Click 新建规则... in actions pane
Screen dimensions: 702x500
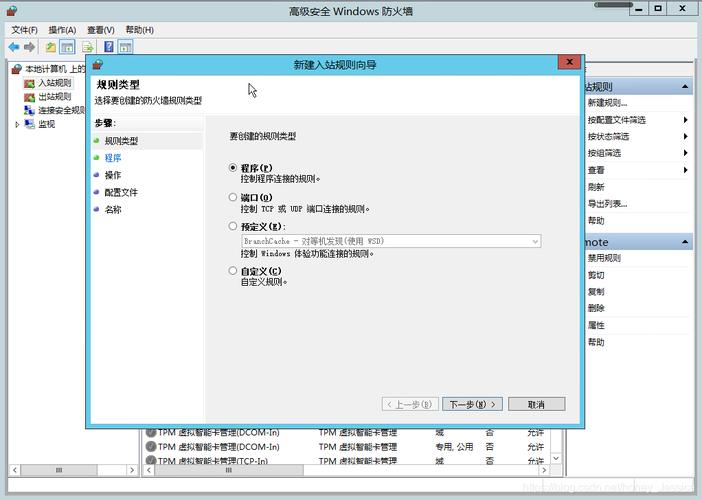607,103
